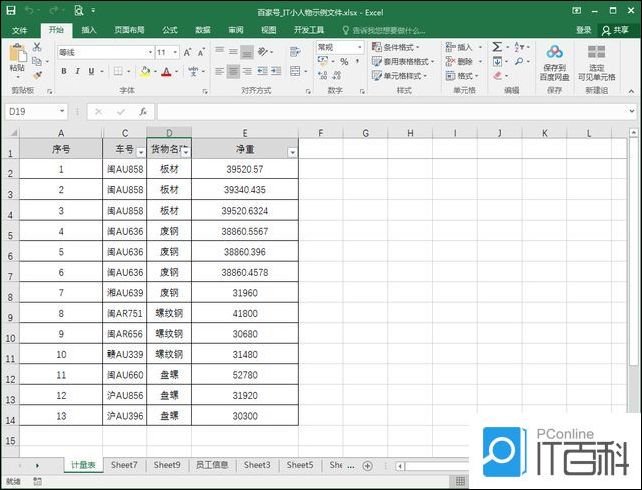This screenshot has height=490, width=642.
Task: Open the 净重 column filter dropdown
Action: click(x=291, y=152)
